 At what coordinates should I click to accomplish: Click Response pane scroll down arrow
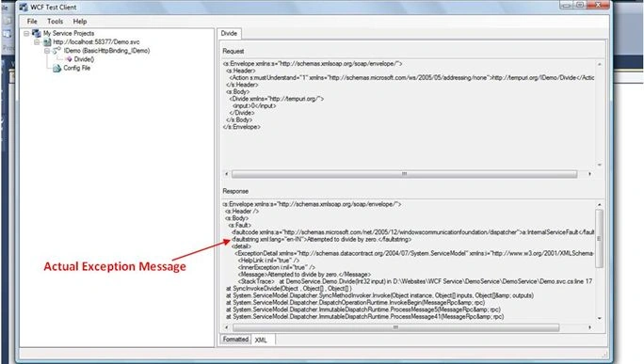coord(599,318)
